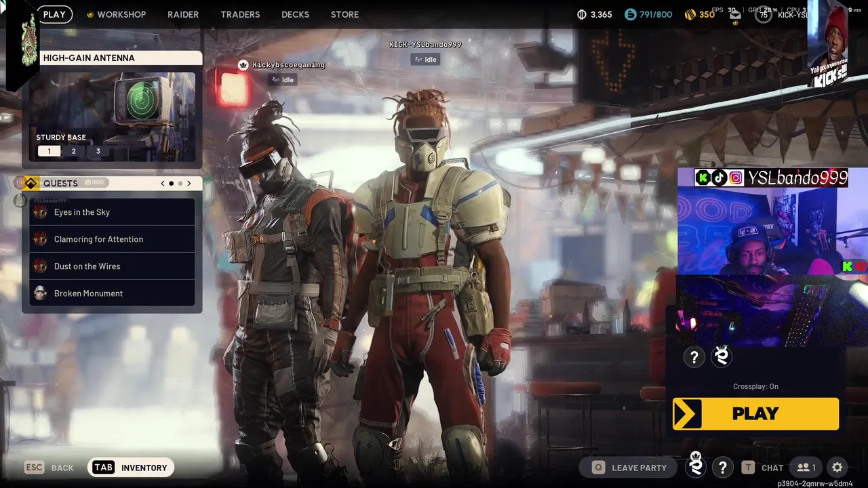Viewport: 868px width, 488px height.
Task: Open INVENTORY with the TAB button
Action: click(x=131, y=468)
